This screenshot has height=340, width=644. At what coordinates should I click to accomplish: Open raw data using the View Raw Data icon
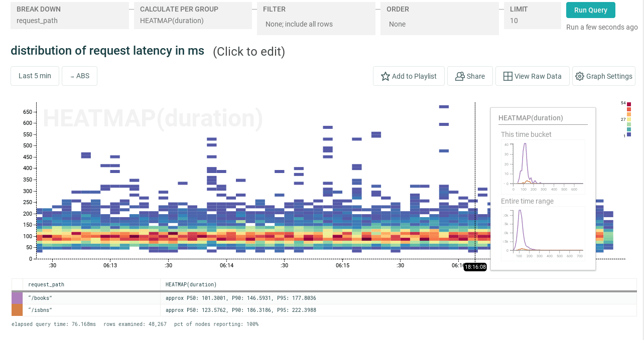pyautogui.click(x=508, y=76)
